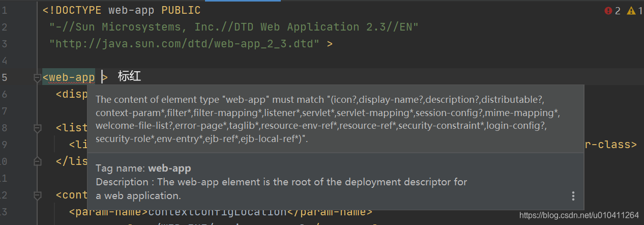This screenshot has height=225, width=644.
Task: Collapse the fold marker on line 12
Action: 37,195
